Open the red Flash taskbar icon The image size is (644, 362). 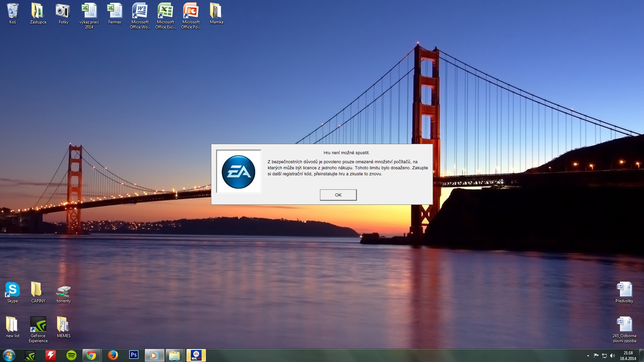tap(51, 355)
